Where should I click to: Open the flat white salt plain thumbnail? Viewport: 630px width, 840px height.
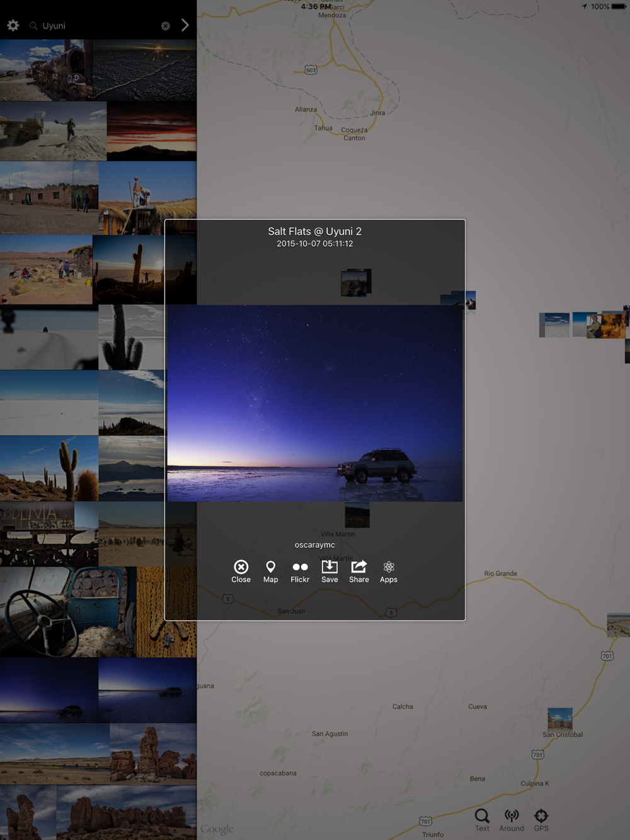tap(49, 403)
